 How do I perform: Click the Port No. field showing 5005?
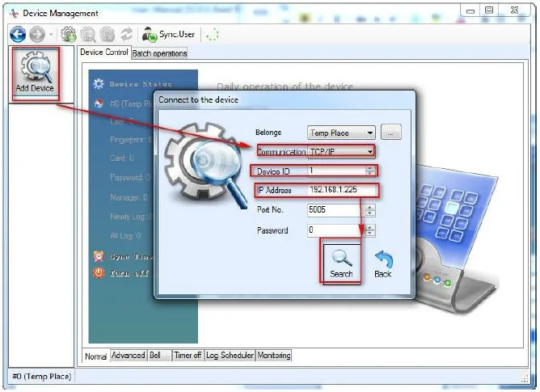tap(336, 210)
